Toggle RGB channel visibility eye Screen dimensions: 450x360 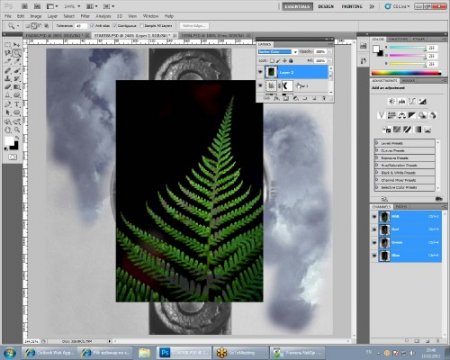tap(374, 217)
